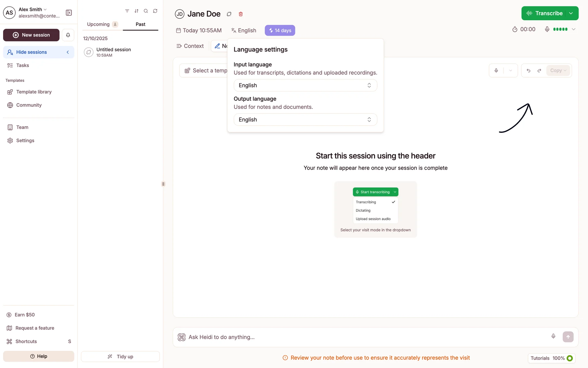Expand Transcribe button dropdown arrow
The image size is (588, 368).
click(571, 13)
